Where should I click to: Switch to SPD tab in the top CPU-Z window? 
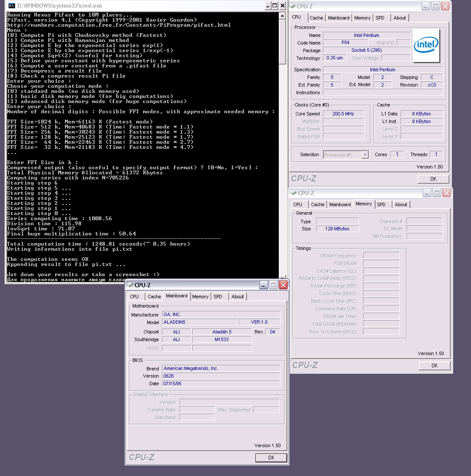tap(380, 18)
